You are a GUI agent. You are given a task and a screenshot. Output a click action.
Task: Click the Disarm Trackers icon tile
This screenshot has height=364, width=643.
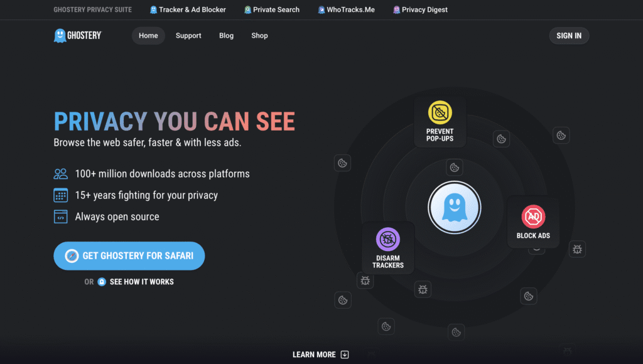(388, 247)
